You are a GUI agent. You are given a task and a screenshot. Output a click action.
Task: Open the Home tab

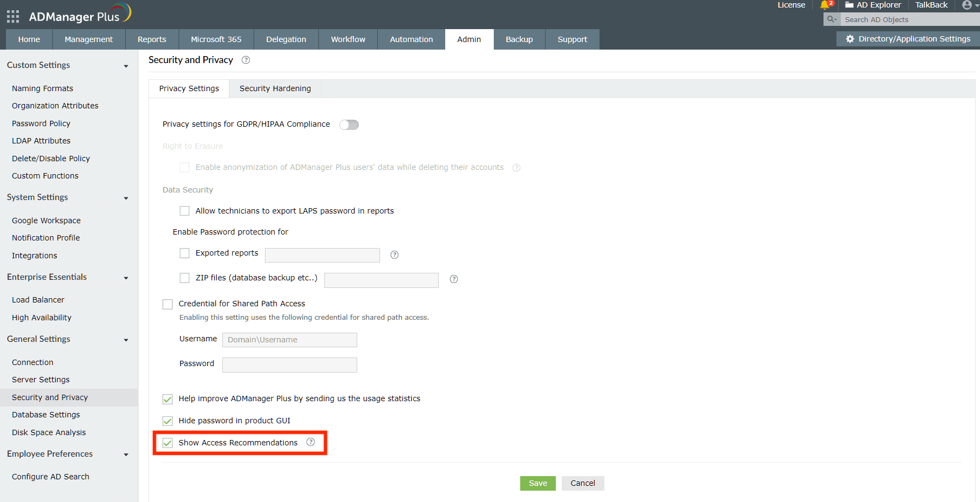[x=29, y=39]
